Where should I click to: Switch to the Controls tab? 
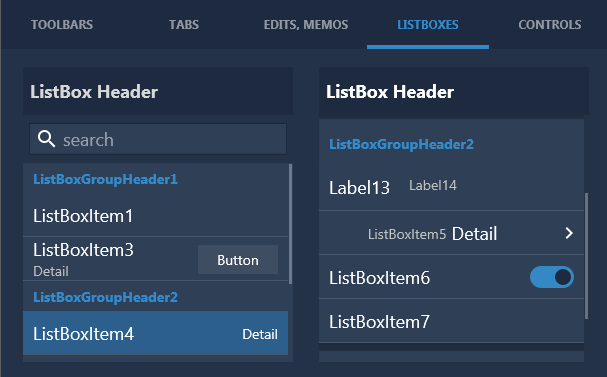point(550,25)
